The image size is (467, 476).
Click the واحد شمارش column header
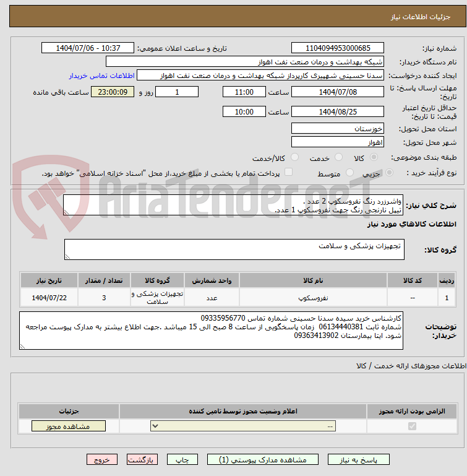tap(212, 280)
